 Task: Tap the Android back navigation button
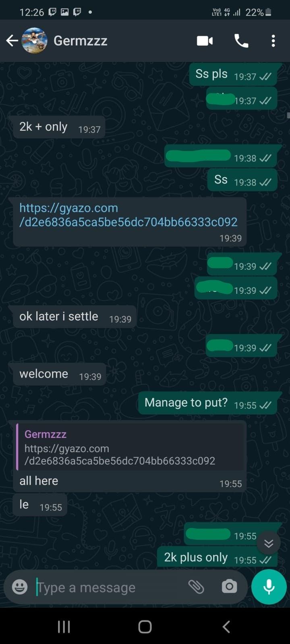[226, 626]
